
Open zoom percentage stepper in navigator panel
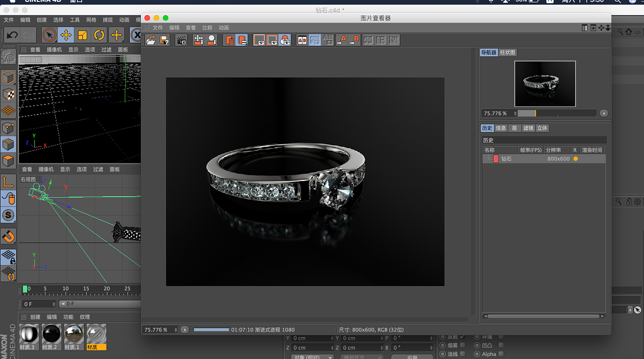tap(515, 114)
